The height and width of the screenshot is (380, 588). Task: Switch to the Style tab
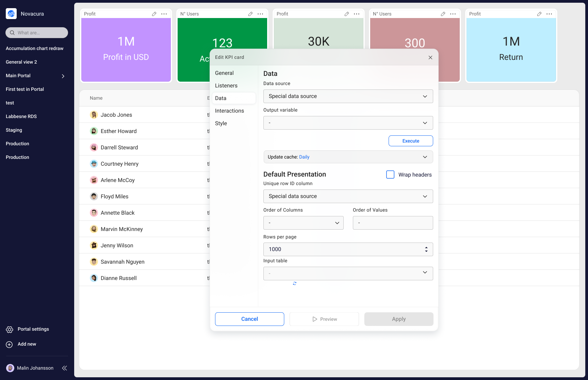pos(221,123)
